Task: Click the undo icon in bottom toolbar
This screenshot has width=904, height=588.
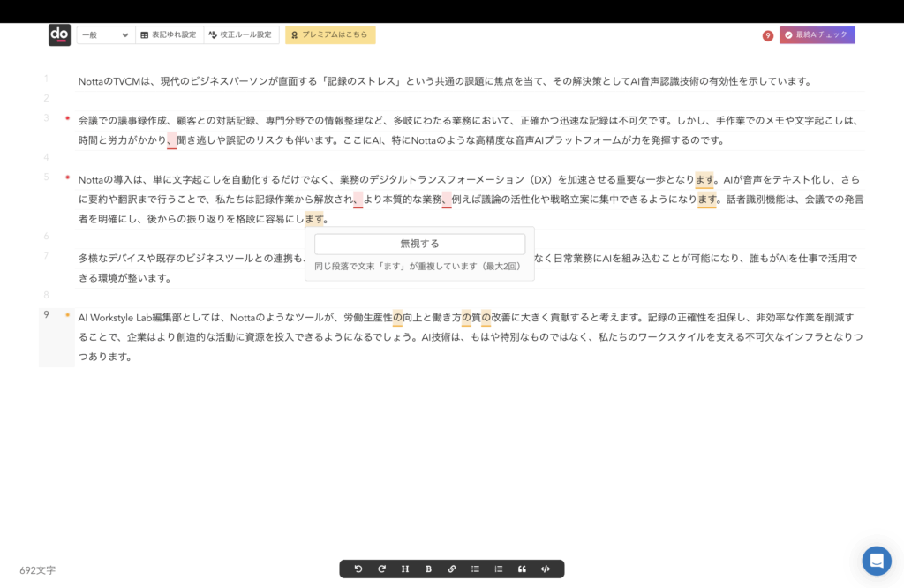Action: [358, 569]
